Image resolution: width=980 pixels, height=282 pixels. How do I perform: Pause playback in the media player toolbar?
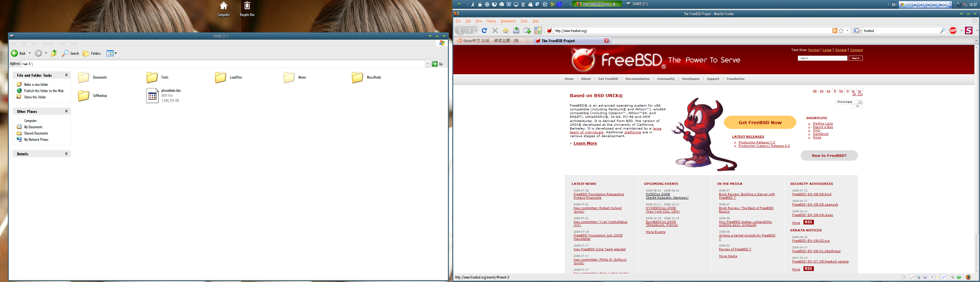[x=915, y=5]
